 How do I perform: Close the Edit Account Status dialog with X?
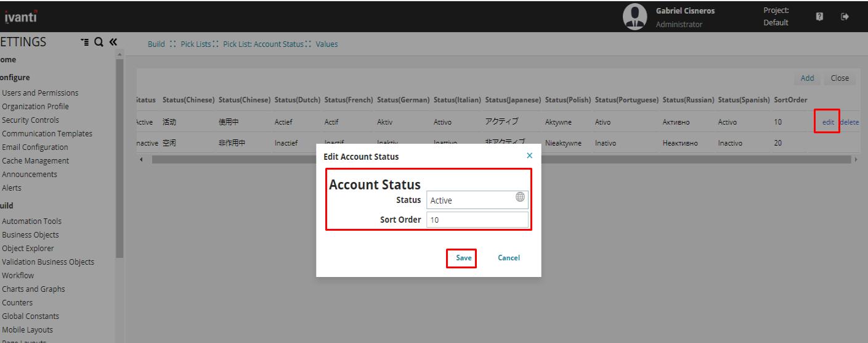pos(529,156)
